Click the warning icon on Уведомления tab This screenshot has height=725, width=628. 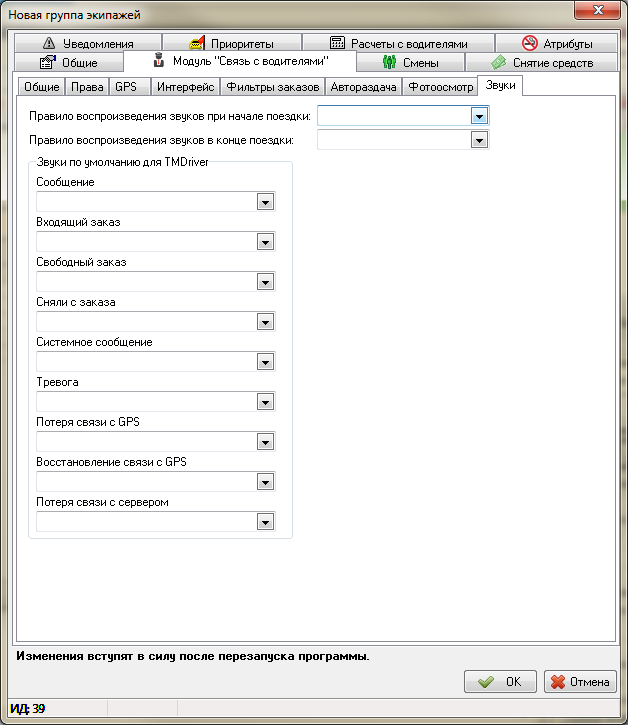coord(48,44)
